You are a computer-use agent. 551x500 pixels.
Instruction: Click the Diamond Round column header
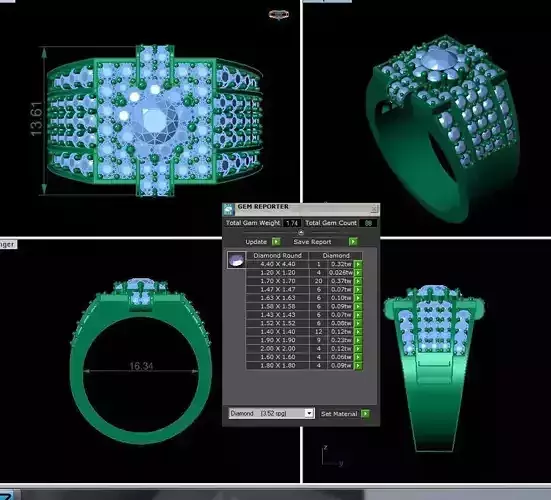(x=277, y=255)
